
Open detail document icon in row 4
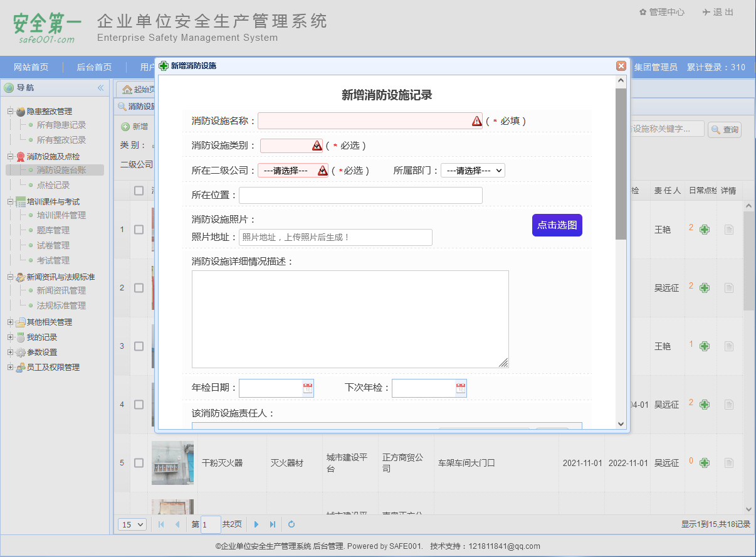click(729, 405)
